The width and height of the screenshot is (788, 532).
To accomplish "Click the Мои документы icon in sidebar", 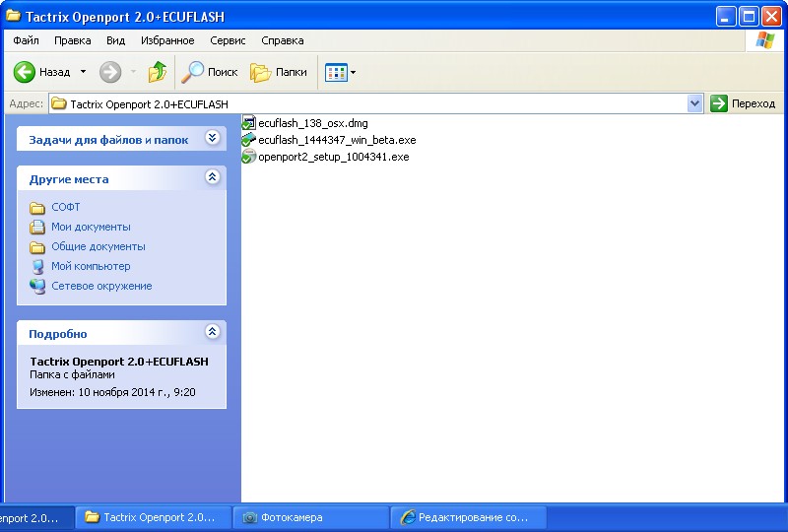I will (37, 227).
